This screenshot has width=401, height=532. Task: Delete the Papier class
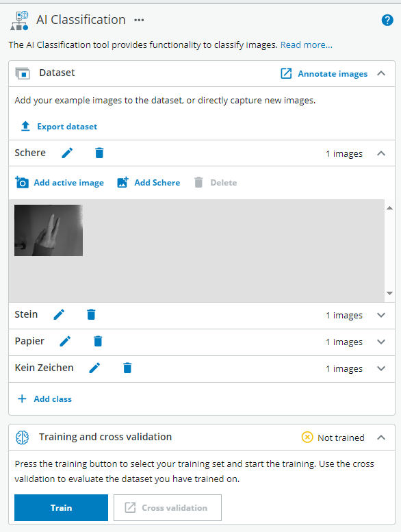click(98, 341)
